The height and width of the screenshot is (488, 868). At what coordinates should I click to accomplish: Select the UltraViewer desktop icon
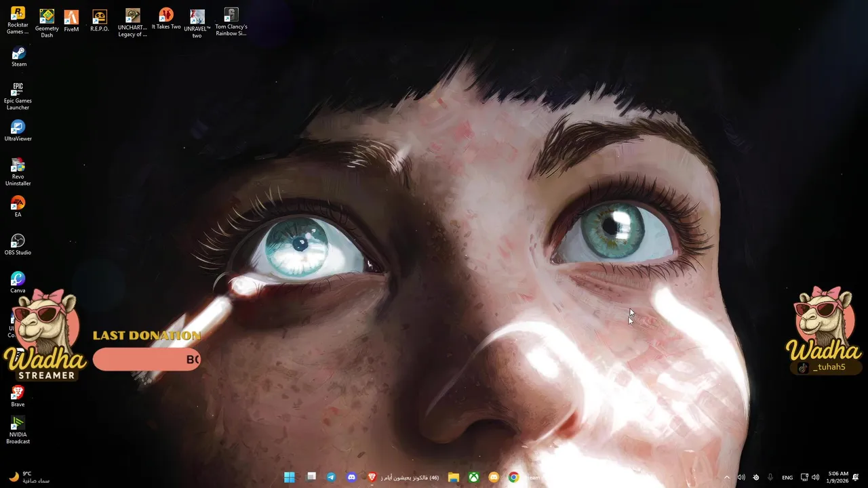point(18,131)
